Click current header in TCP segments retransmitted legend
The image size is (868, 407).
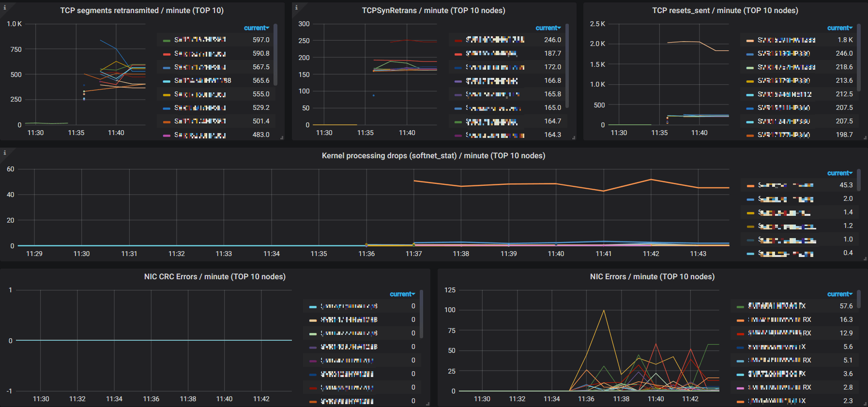tap(256, 28)
